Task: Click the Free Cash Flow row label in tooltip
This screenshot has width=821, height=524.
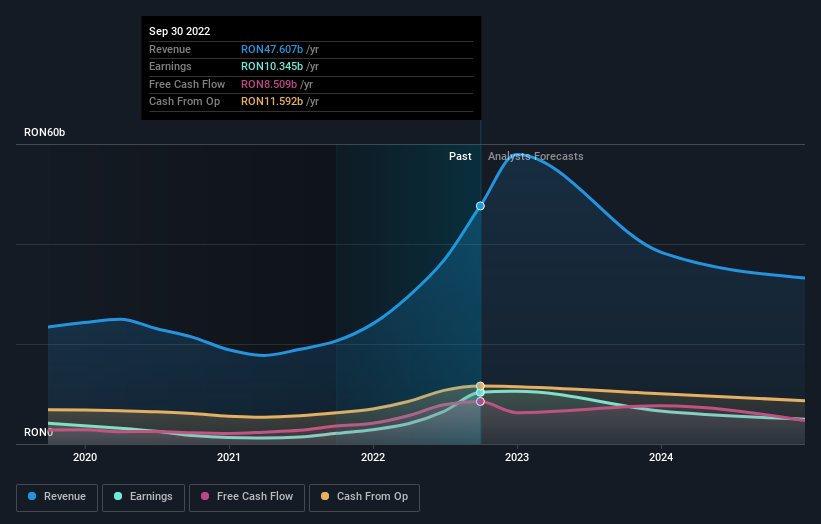Action: point(187,84)
